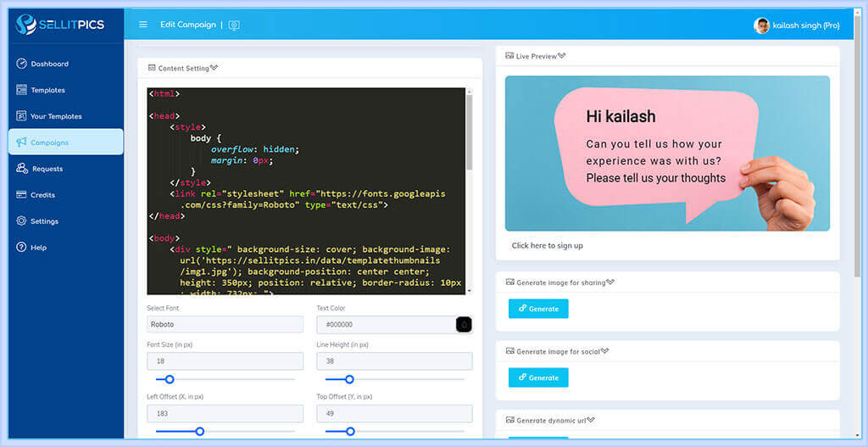Open Settings via the gear icon
The height and width of the screenshot is (447, 868).
[22, 221]
